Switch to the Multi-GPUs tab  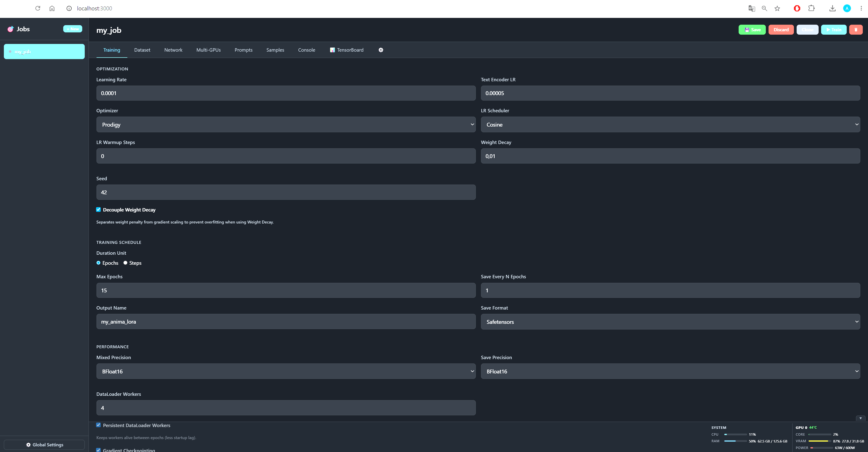pyautogui.click(x=208, y=50)
